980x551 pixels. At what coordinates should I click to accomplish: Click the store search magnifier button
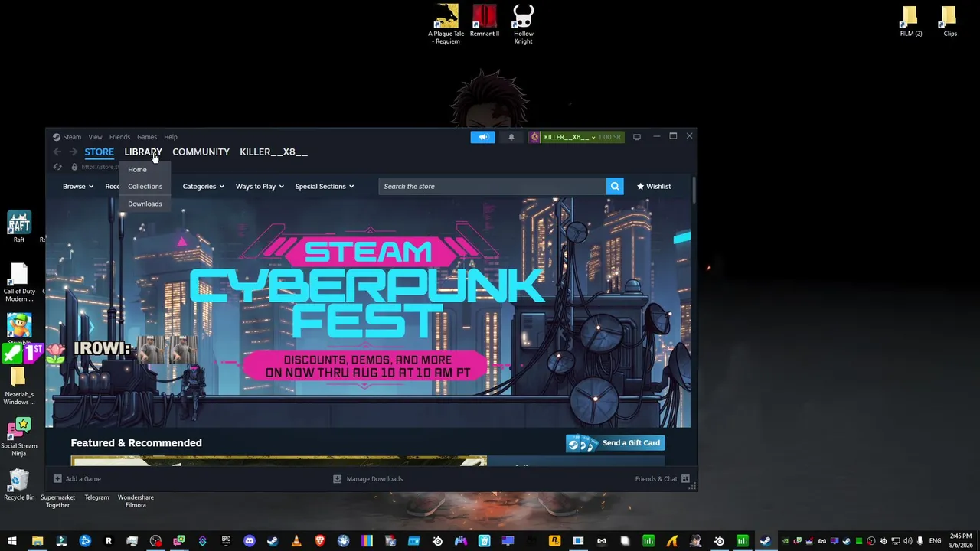pos(615,186)
